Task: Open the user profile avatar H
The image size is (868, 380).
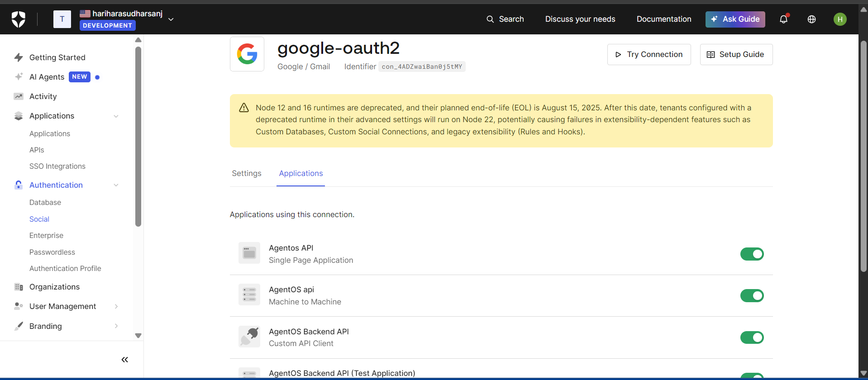Action: tap(840, 19)
